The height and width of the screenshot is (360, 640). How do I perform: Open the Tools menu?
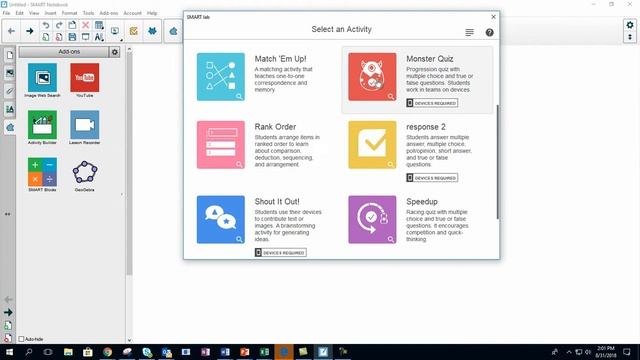[88, 13]
